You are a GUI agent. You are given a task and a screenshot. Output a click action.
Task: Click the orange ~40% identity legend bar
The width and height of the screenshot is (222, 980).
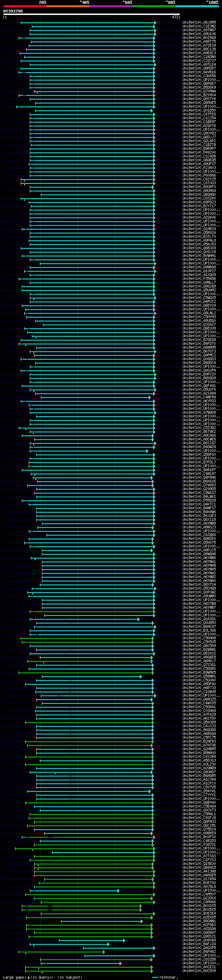pos(68,6)
